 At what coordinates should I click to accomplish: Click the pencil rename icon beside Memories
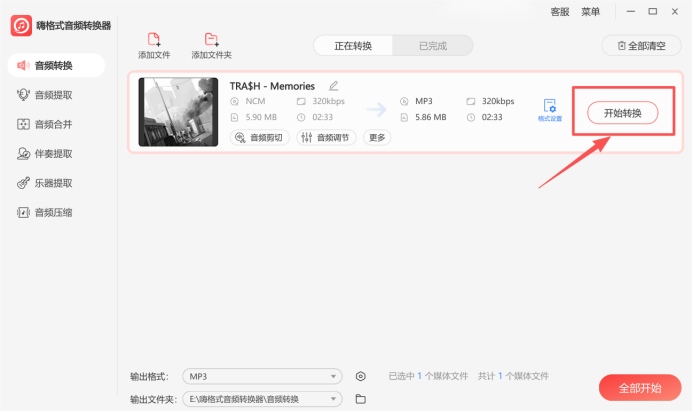[334, 86]
